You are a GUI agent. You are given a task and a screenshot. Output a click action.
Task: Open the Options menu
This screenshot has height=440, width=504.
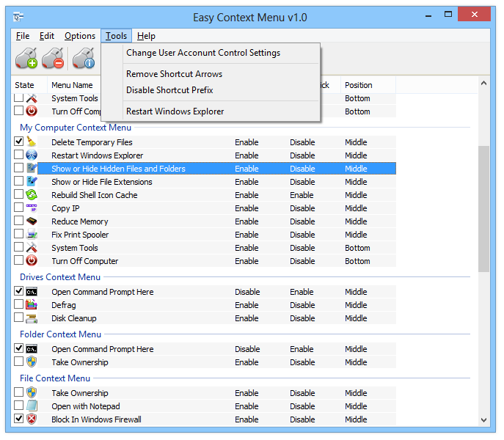(80, 36)
